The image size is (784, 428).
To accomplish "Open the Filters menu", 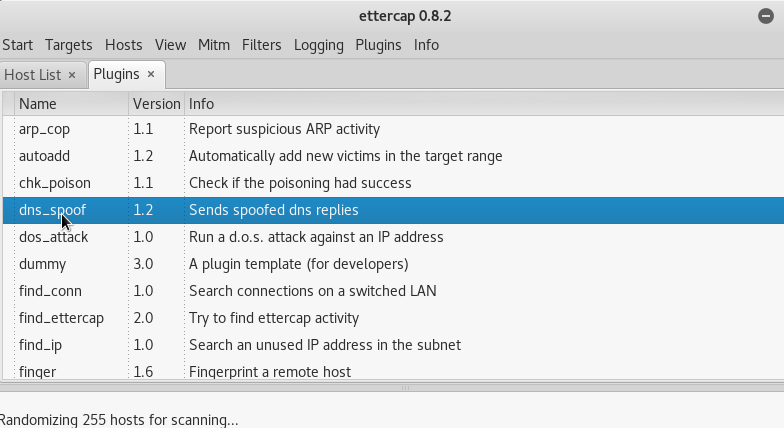I will pos(262,45).
